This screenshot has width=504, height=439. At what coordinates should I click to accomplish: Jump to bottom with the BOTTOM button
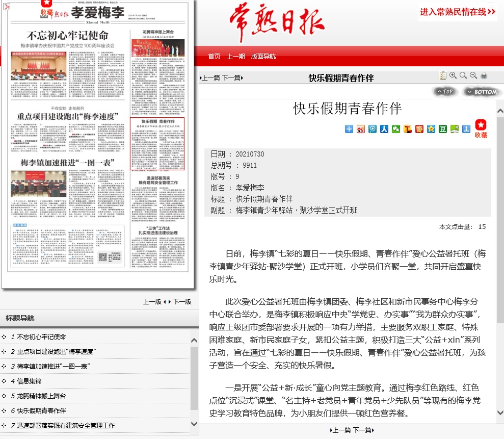tap(482, 92)
